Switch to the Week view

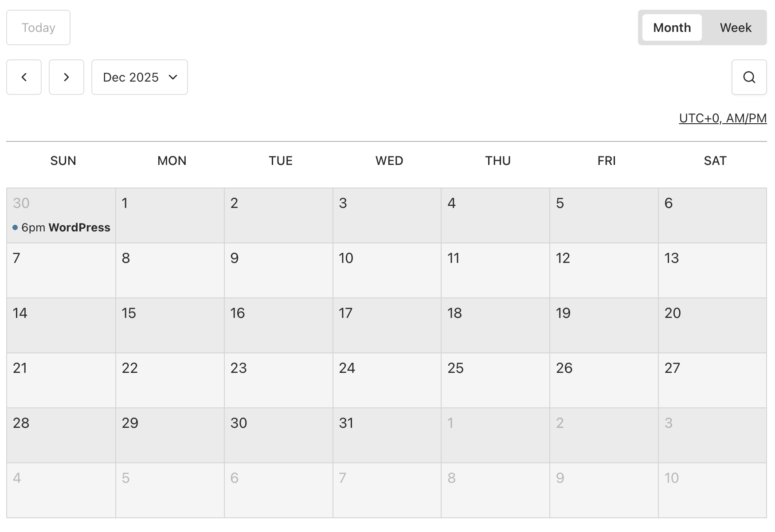coord(736,27)
